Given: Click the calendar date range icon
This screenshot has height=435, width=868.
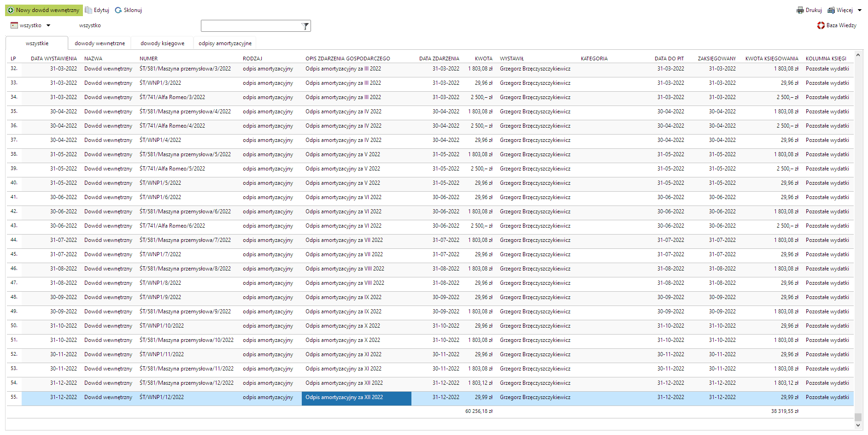Looking at the screenshot, I should click(x=14, y=25).
